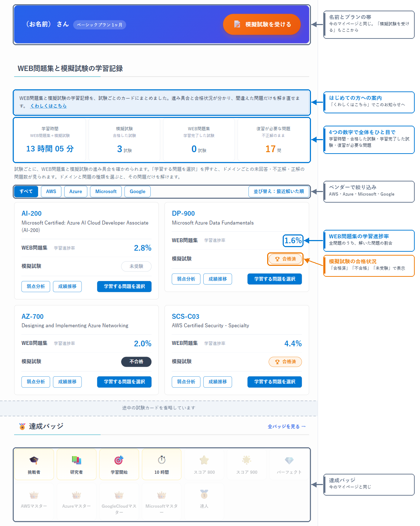Click 学習する問題を選択 in the SCS-C03 card

(x=275, y=382)
